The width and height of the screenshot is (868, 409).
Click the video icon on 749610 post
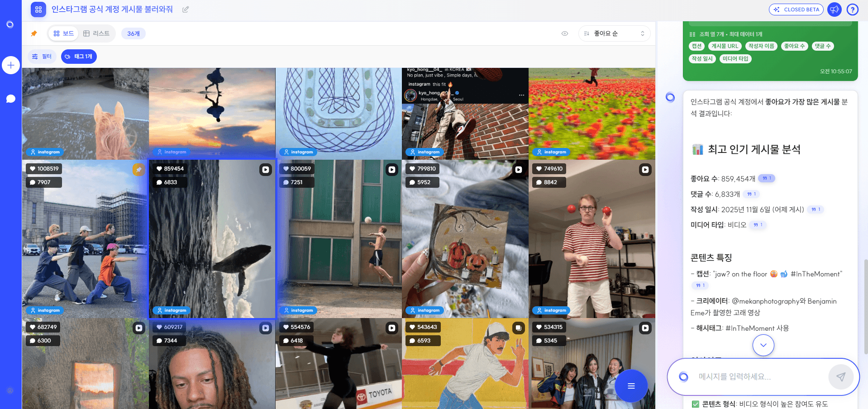645,170
